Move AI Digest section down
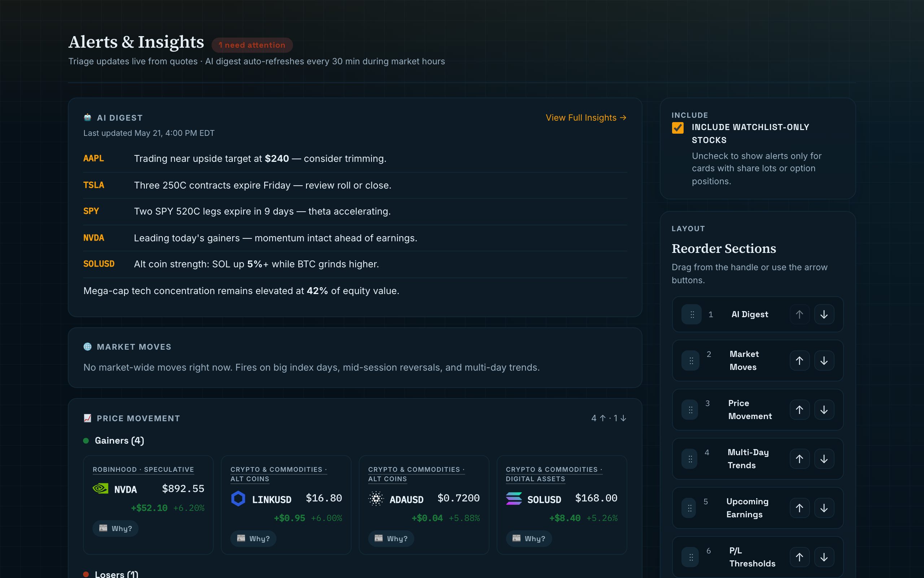The image size is (924, 578). pos(824,314)
